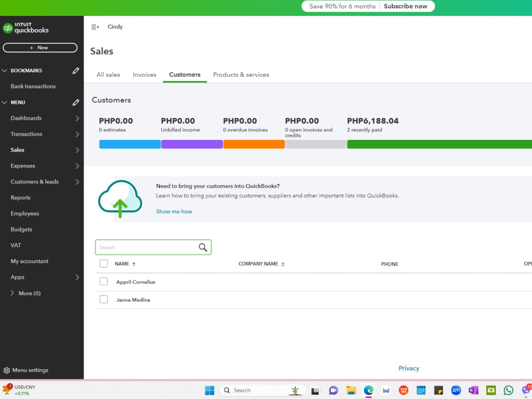
Task: Click Subscribe now in the banner
Action: coord(405,6)
